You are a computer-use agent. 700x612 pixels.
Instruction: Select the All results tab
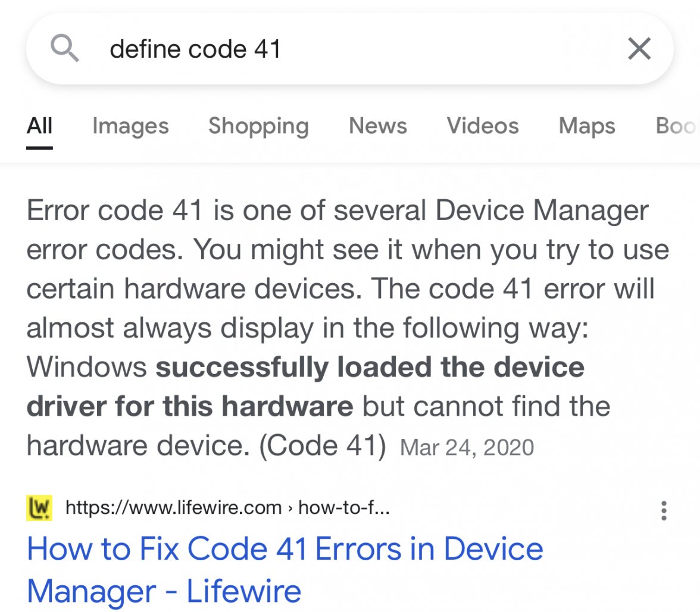coord(39,126)
